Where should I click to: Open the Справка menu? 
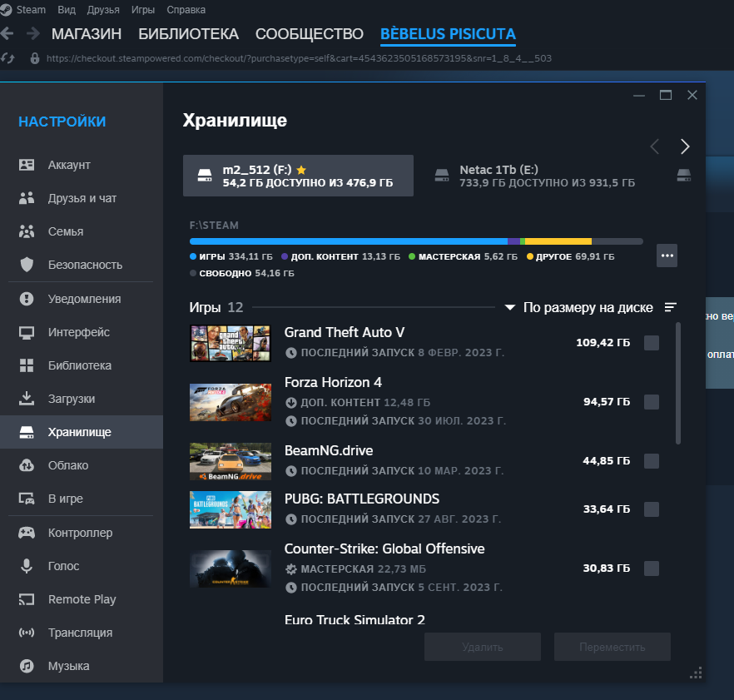point(186,9)
